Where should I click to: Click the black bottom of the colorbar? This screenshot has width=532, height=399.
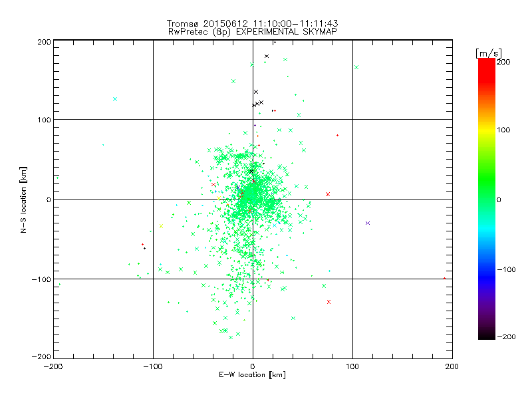(x=487, y=336)
